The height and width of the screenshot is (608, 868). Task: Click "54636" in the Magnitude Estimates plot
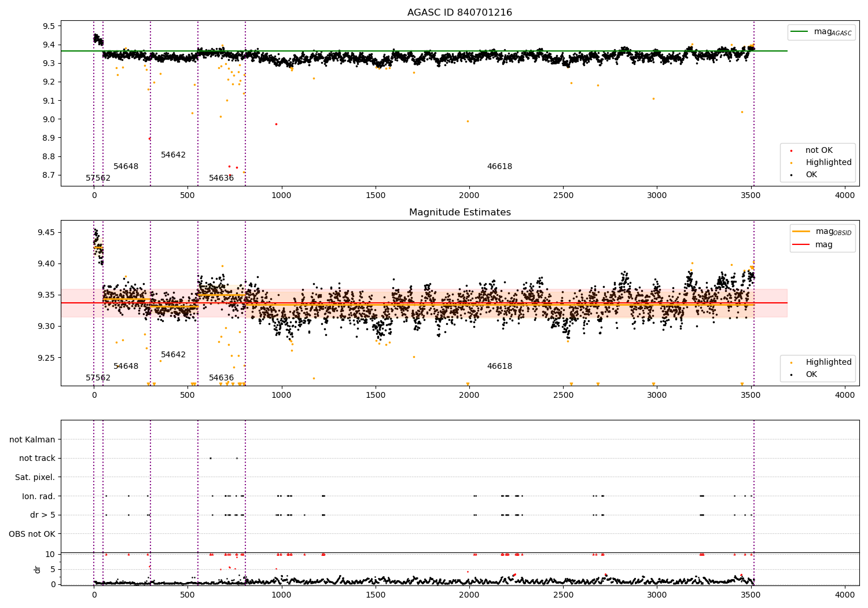tap(222, 378)
